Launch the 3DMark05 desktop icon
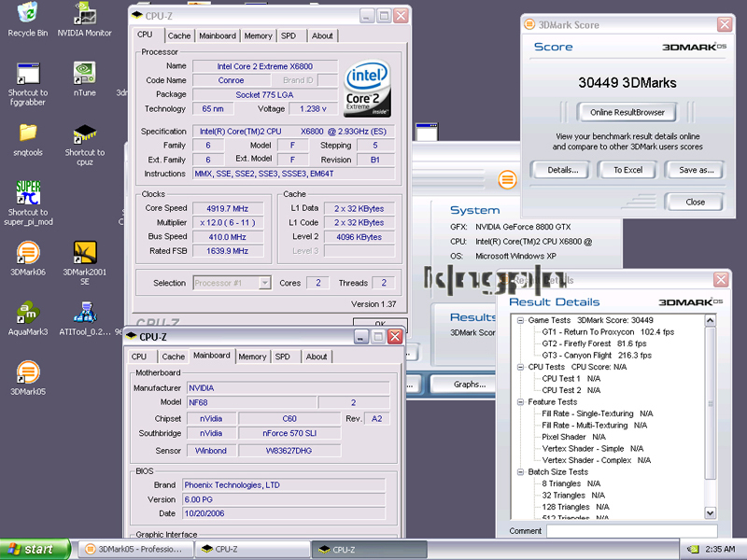This screenshot has width=747, height=560. tap(28, 372)
